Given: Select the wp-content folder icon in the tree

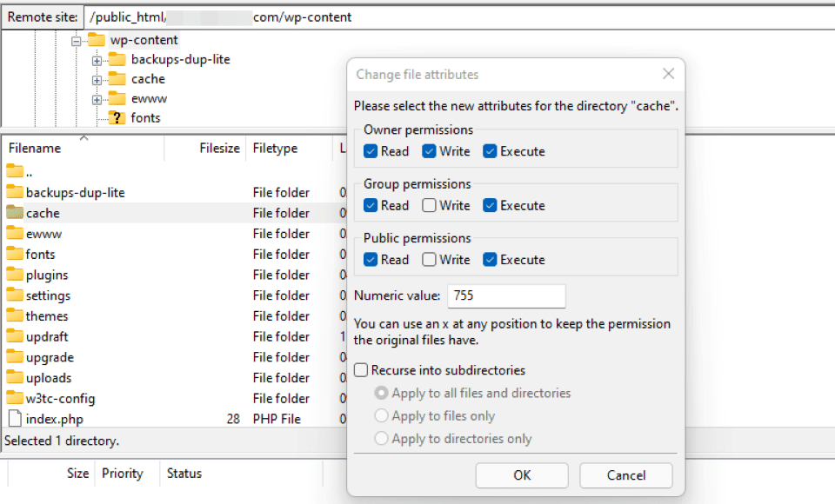Looking at the screenshot, I should coord(97,39).
